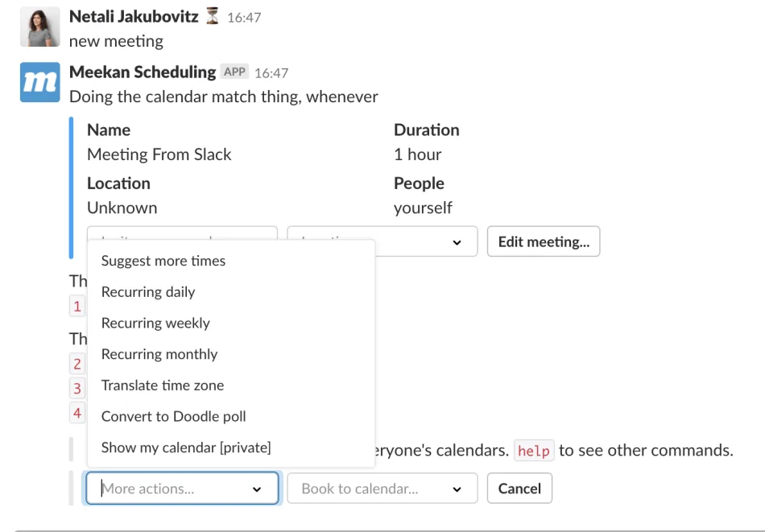
Task: Expand the partially hidden location dropdown chevron
Action: (x=457, y=242)
